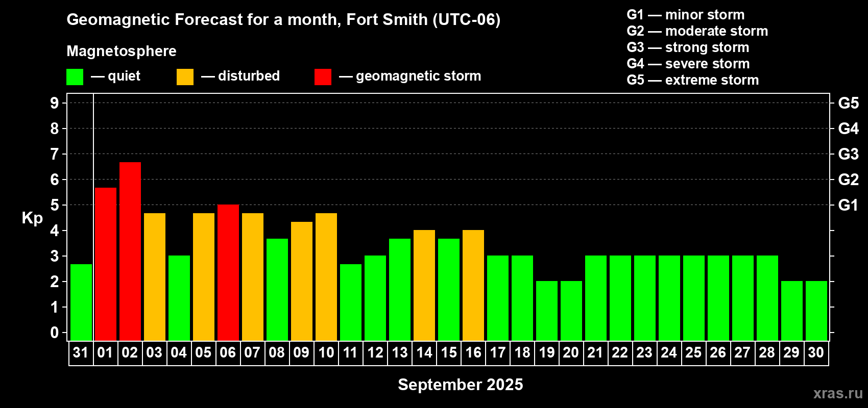
Task: Select the red bar for September 01
Action: pos(106,264)
